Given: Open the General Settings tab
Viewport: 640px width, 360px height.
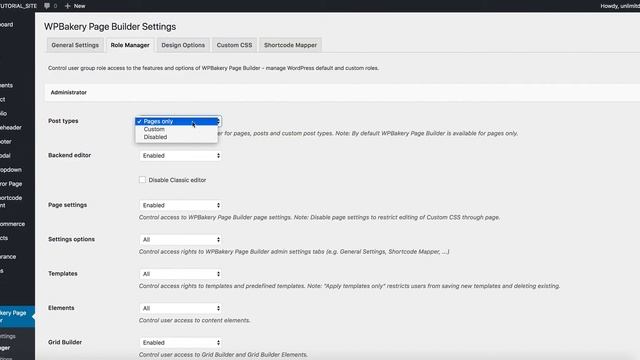Looking at the screenshot, I should click(x=75, y=45).
